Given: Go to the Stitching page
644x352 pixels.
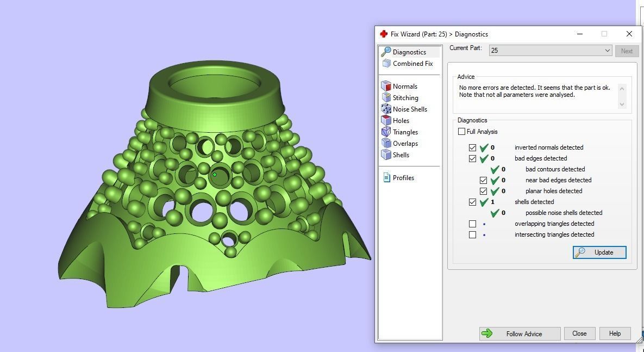Looking at the screenshot, I should click(405, 98).
